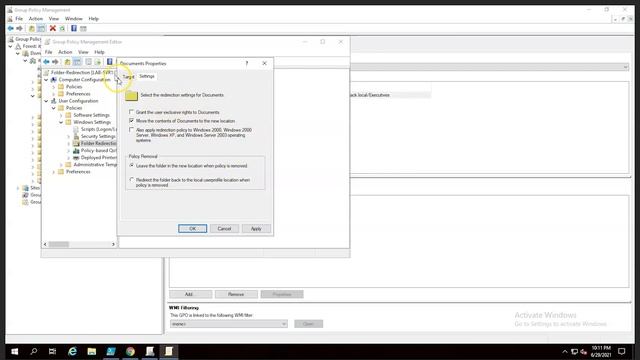640x360 pixels.
Task: Click Remove button under security filtering list
Action: [236, 294]
